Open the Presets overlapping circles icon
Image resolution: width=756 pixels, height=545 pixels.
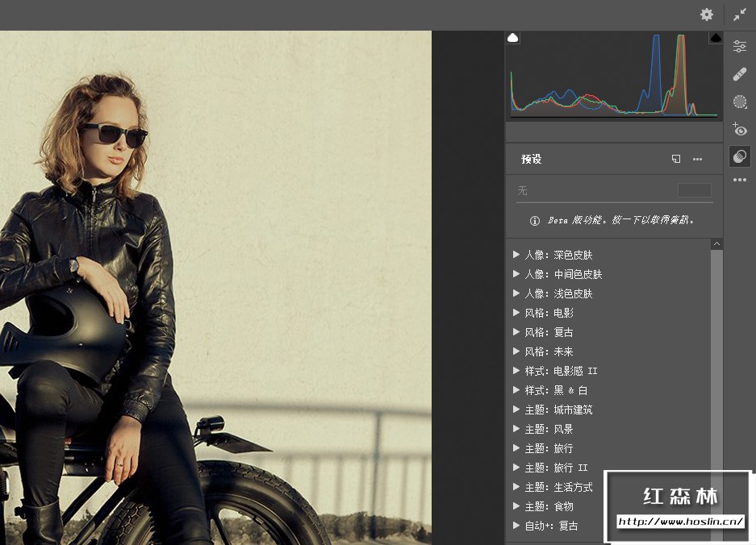coord(740,156)
